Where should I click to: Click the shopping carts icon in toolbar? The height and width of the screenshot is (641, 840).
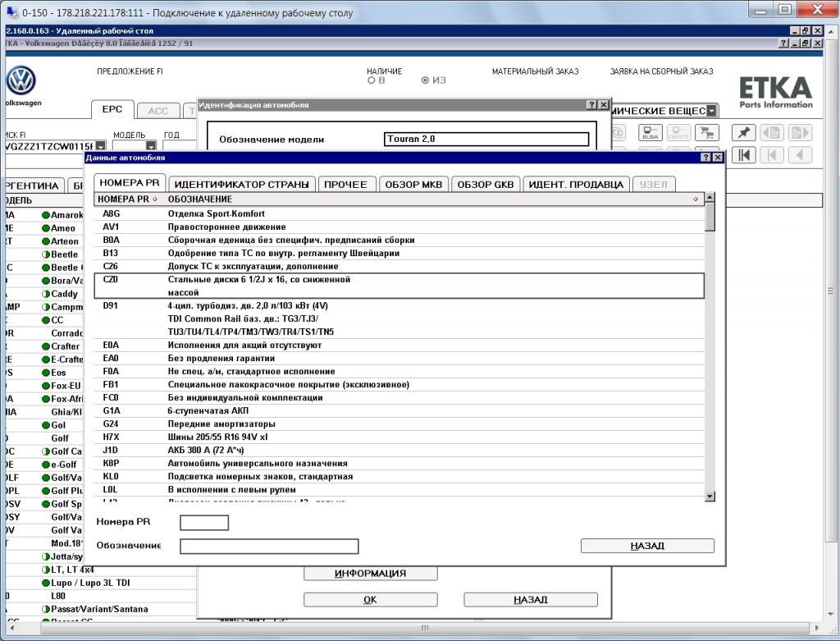point(706,132)
